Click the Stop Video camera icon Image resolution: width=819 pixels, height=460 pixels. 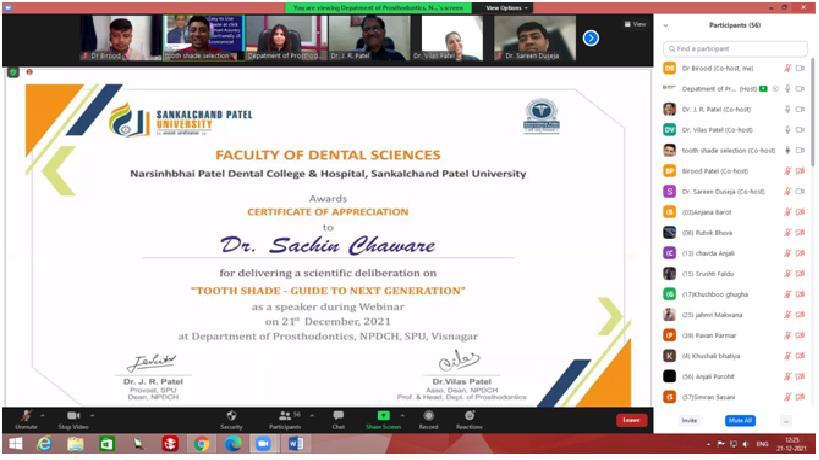click(73, 416)
